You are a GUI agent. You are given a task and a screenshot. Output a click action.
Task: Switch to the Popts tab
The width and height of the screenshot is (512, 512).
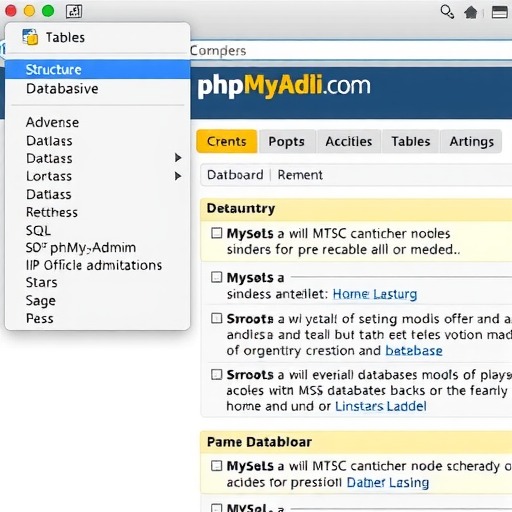pos(287,141)
